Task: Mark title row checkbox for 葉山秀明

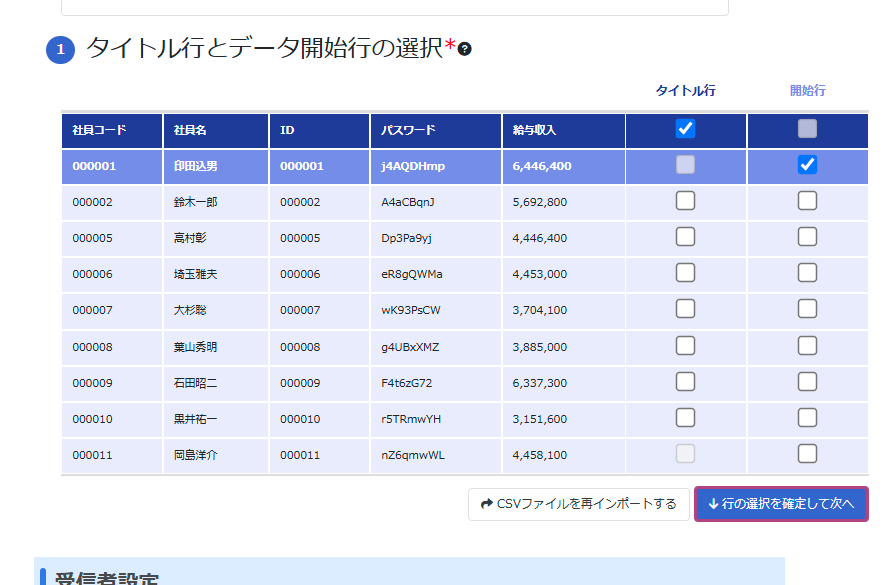Action: point(685,346)
